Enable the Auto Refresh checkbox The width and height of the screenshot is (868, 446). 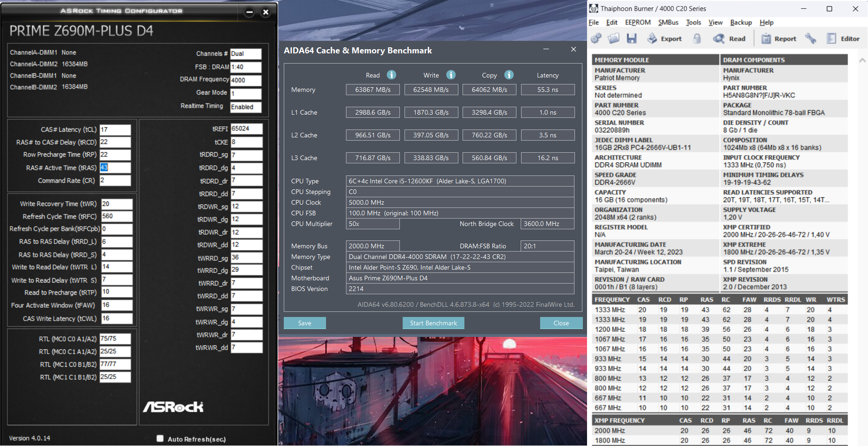[160, 439]
